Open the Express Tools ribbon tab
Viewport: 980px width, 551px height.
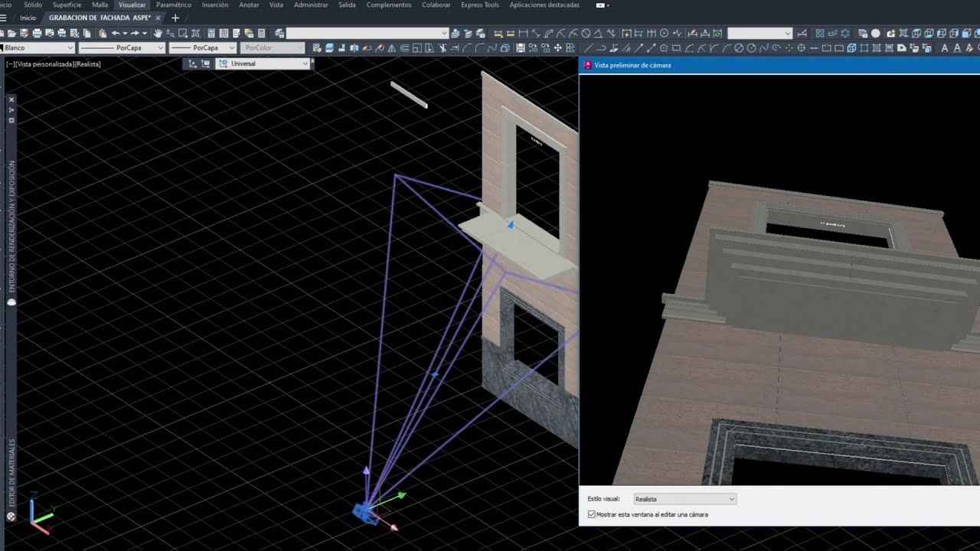(x=480, y=5)
